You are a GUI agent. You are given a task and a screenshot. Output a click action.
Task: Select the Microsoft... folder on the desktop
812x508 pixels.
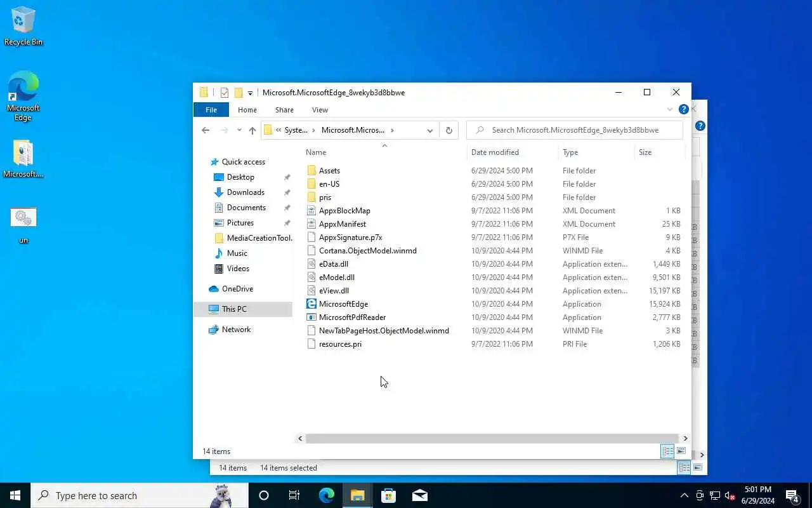click(23, 159)
